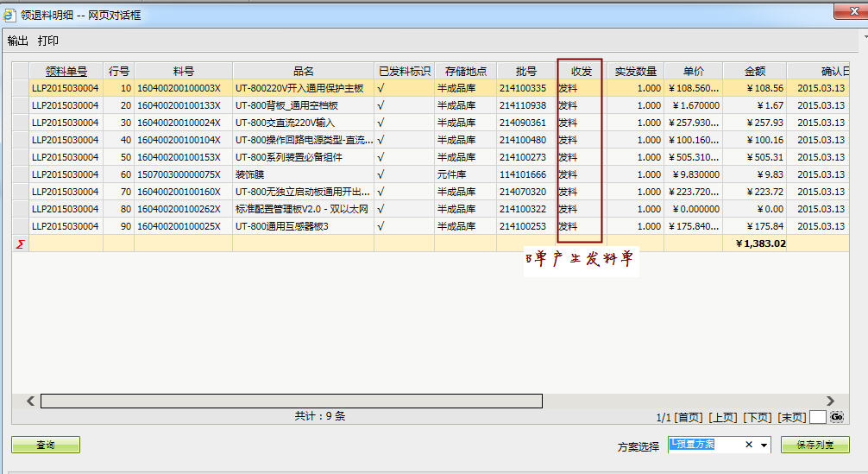868x474 pixels.
Task: Close the 领退料明细 dialog window
Action: point(852,11)
